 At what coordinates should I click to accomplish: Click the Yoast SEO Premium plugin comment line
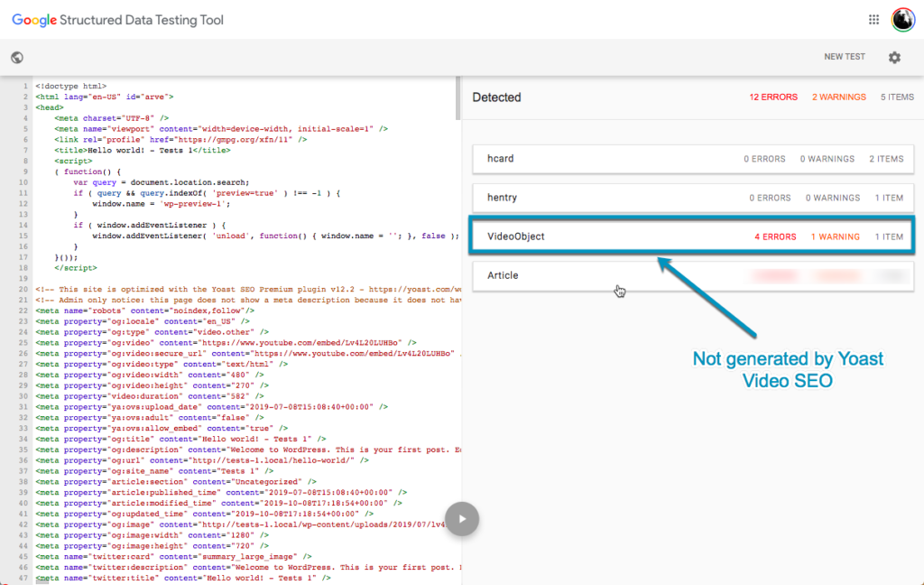pyautogui.click(x=248, y=290)
